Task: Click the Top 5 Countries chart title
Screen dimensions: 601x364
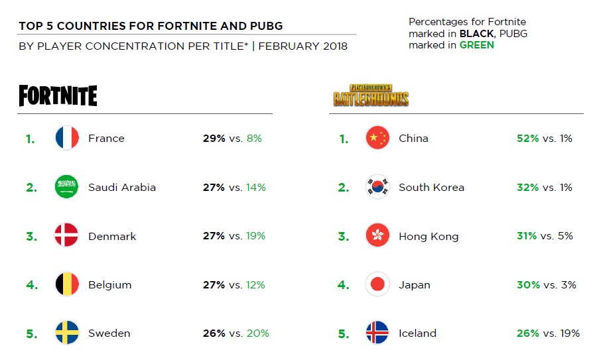Action: pos(151,27)
